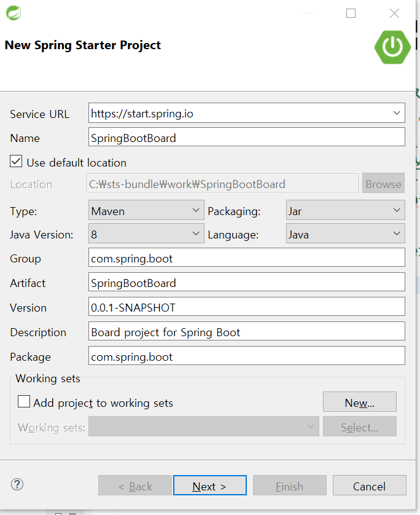This screenshot has width=420, height=515.
Task: Click the Cancel button
Action: point(370,486)
